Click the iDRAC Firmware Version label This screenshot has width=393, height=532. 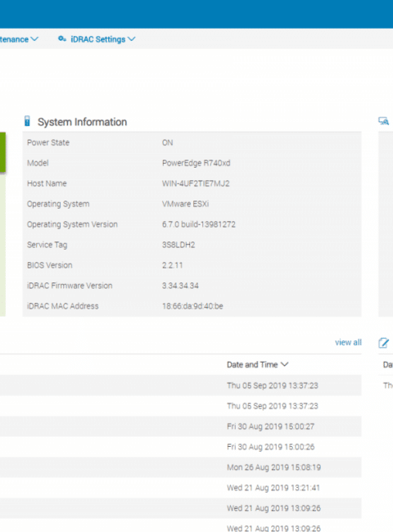pyautogui.click(x=70, y=286)
